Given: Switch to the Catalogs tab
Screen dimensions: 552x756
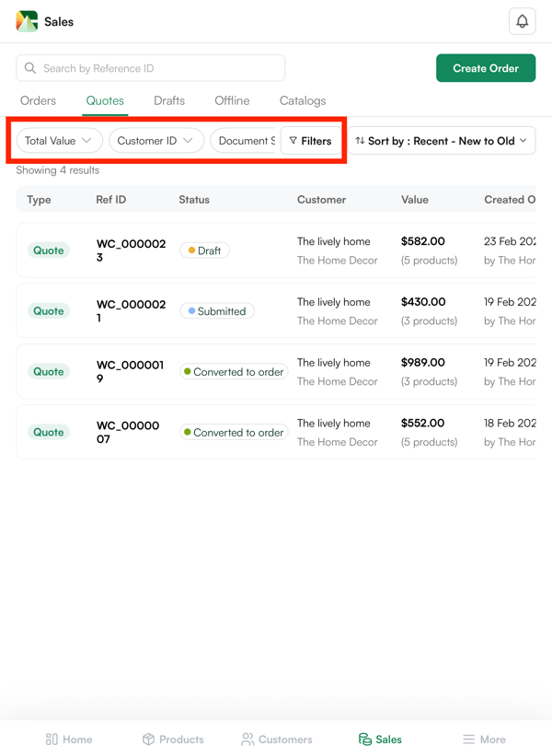Looking at the screenshot, I should (x=303, y=100).
